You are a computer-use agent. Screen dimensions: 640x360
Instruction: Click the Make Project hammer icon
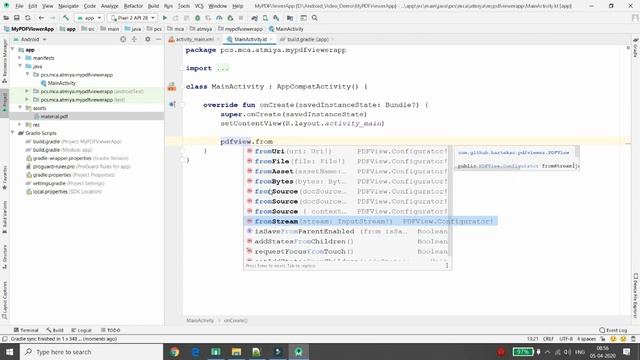click(66, 18)
